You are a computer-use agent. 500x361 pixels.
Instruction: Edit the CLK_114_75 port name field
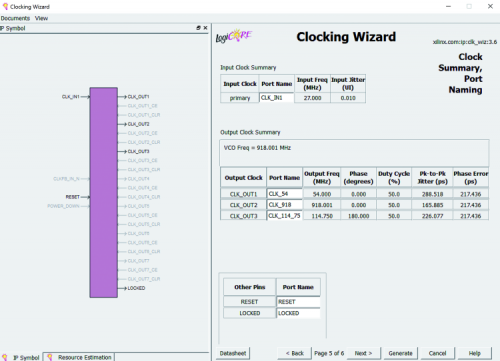pyautogui.click(x=285, y=216)
